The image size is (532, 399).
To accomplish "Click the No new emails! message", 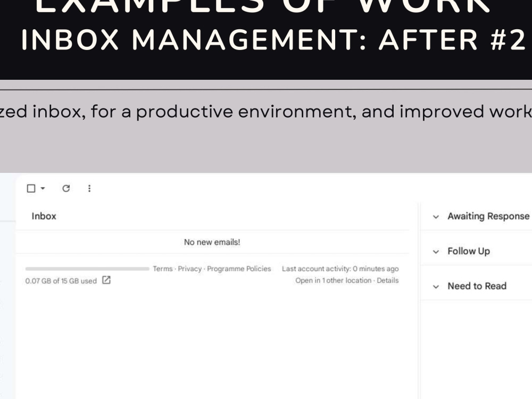I will pos(212,242).
